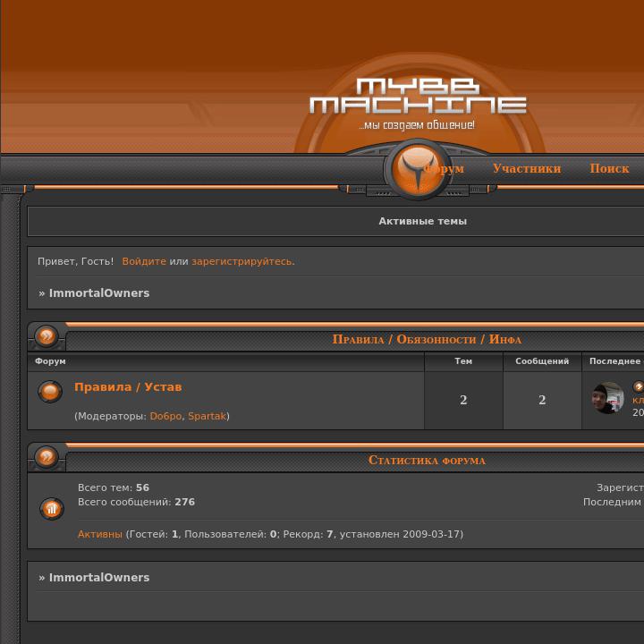Click the зарегистрируйтесь registration link
Image resolution: width=644 pixels, height=644 pixels.
click(241, 261)
